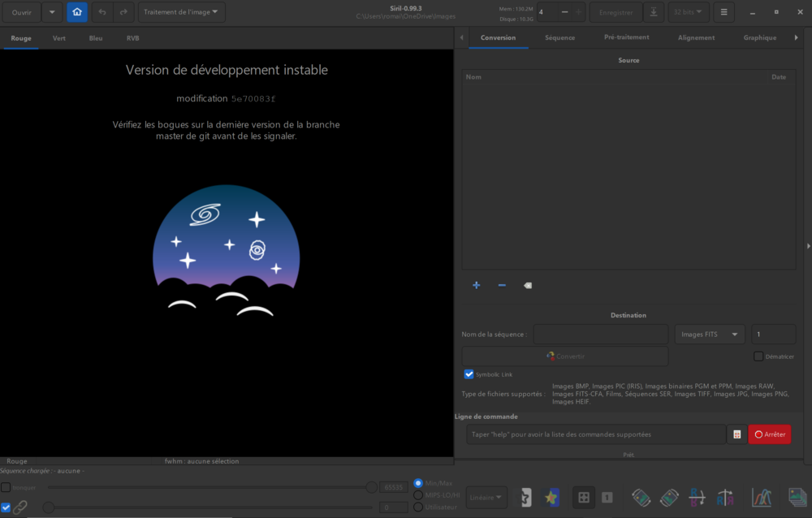This screenshot has height=518, width=812.
Task: Switch to the Bleu channel tab
Action: pos(96,38)
